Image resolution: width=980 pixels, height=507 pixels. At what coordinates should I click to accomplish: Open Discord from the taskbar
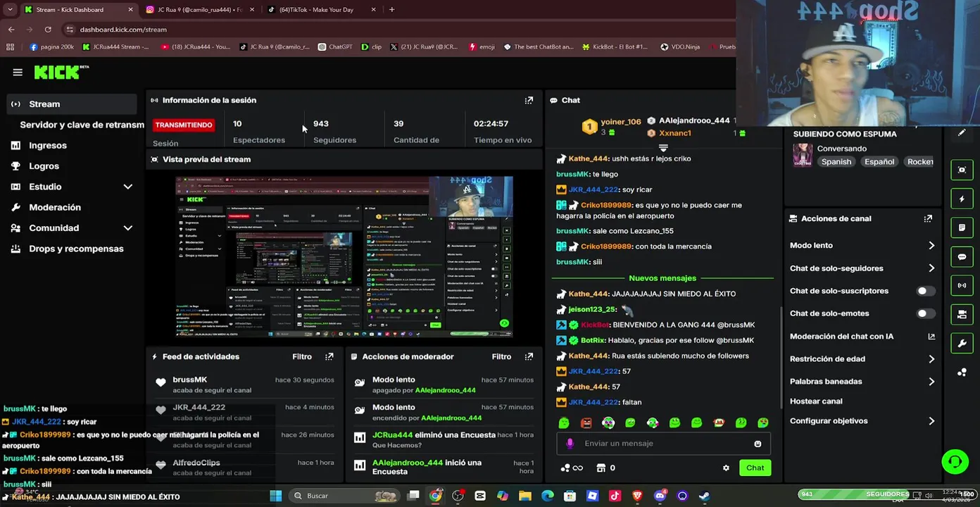tap(660, 496)
